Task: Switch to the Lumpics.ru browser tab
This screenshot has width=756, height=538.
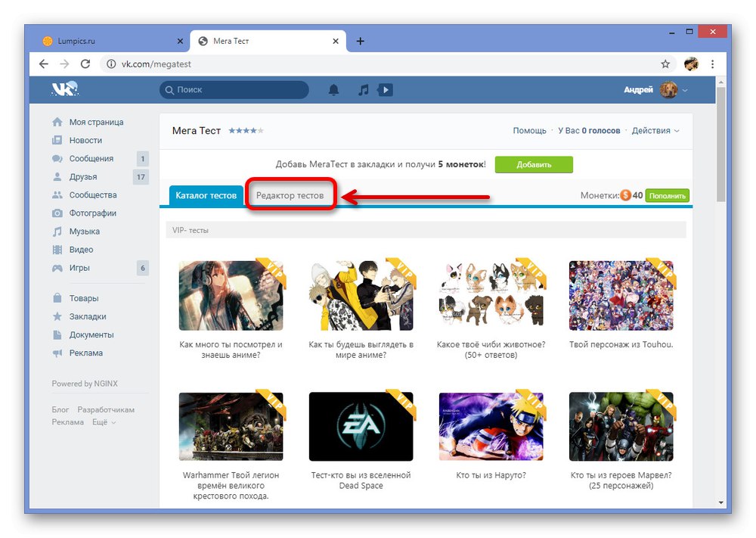Action: click(113, 41)
